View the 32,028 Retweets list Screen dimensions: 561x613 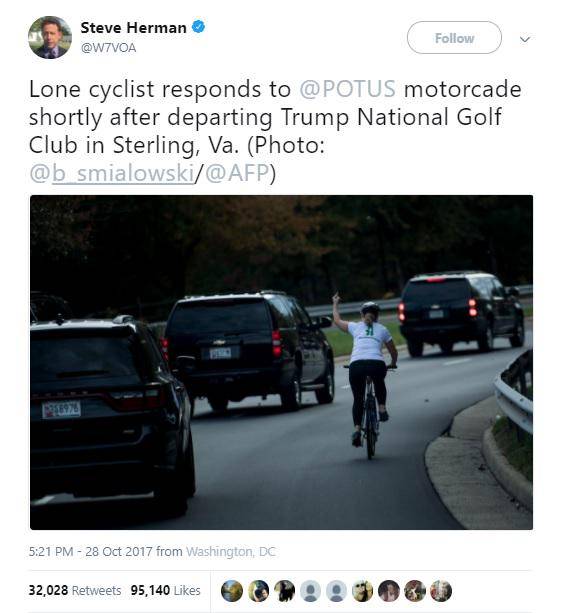pyautogui.click(x=75, y=590)
